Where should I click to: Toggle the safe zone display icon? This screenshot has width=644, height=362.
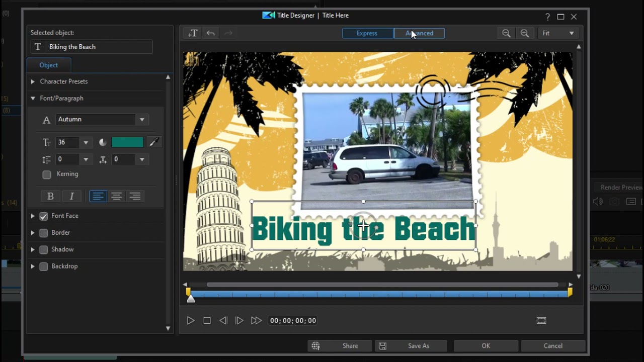[x=541, y=321]
